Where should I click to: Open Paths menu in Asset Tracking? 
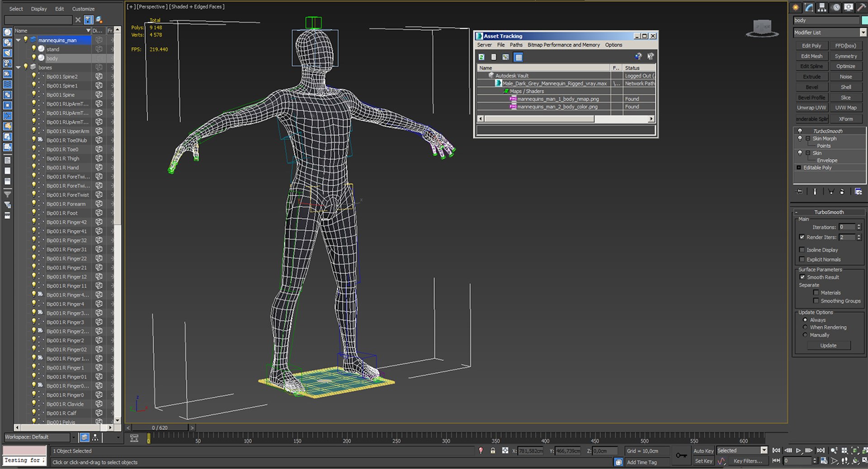point(516,45)
